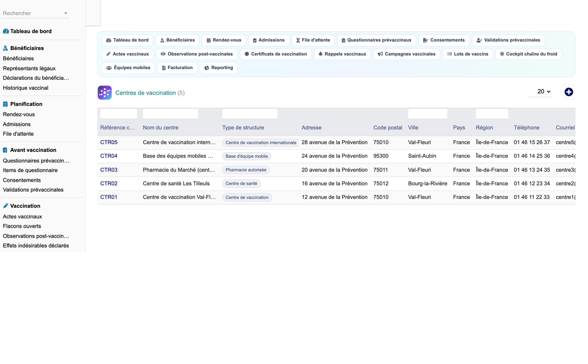This screenshot has width=588, height=364.
Task: Open Bénéficiaires shortcut in top bar
Action: coord(177,40)
